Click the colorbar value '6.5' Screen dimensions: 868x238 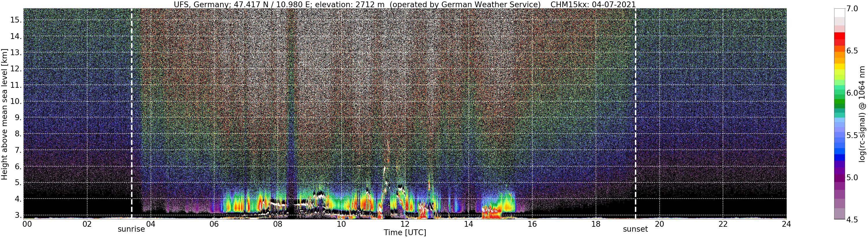(x=852, y=51)
